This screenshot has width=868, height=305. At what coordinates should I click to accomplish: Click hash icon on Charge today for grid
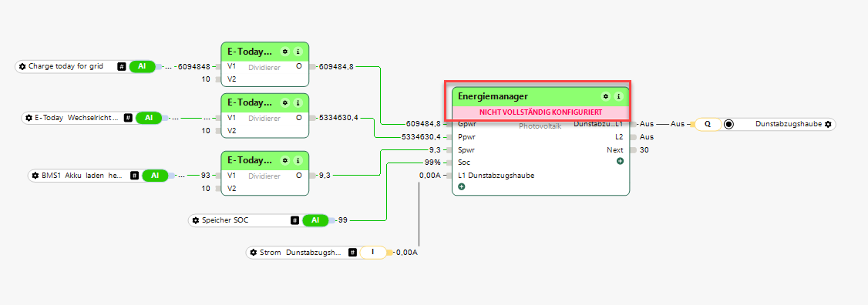(122, 66)
